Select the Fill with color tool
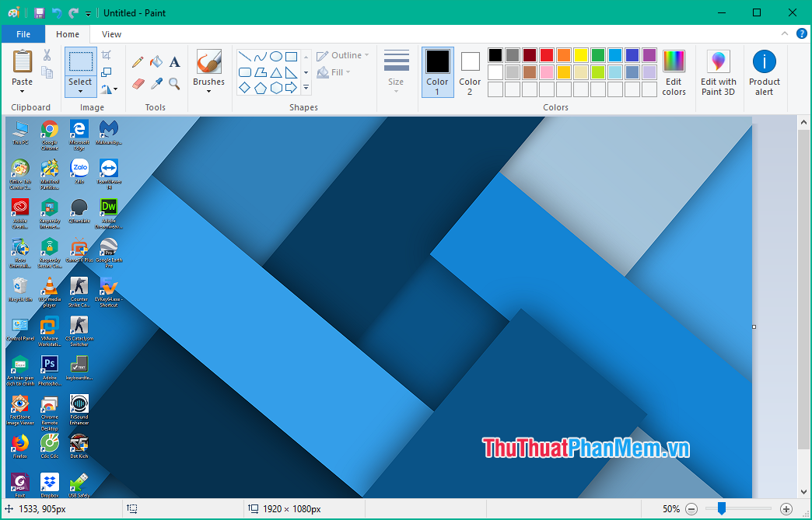 pos(156,62)
